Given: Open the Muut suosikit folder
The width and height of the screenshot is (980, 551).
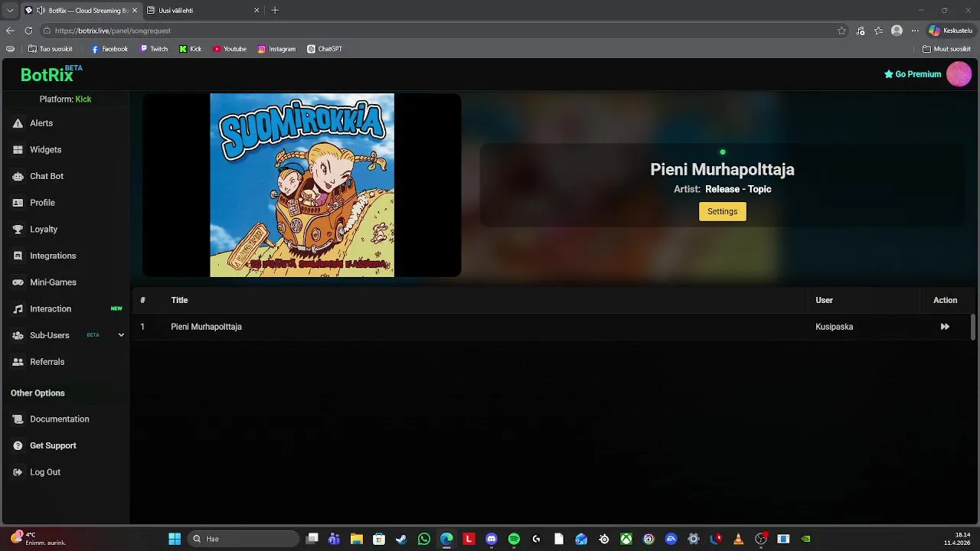Looking at the screenshot, I should click(x=947, y=49).
